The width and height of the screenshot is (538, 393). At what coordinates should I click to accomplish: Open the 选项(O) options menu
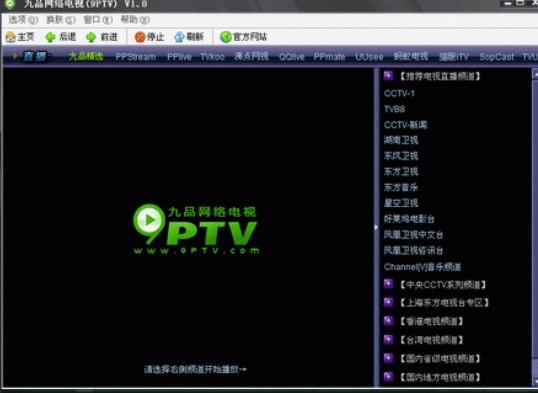[23, 20]
